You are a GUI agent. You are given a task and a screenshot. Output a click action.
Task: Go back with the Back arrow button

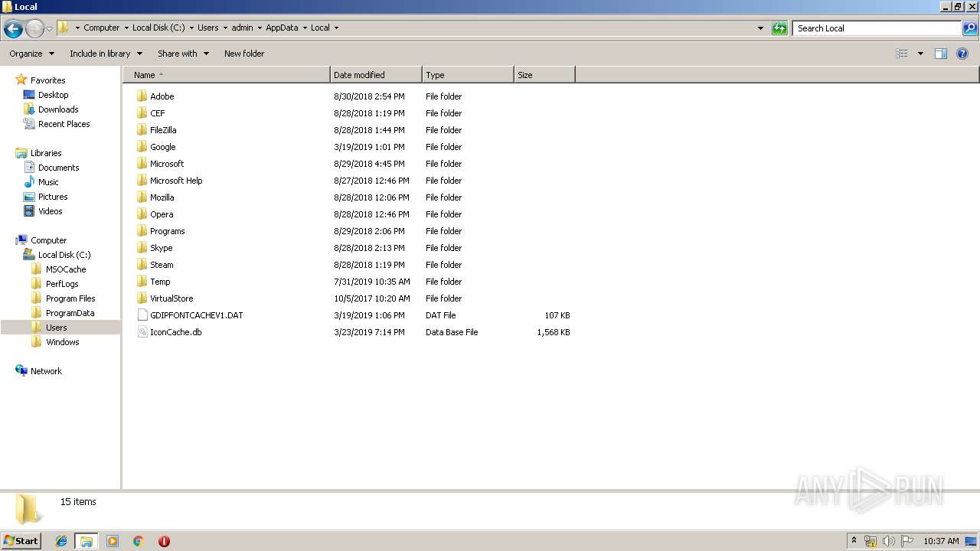pyautogui.click(x=13, y=29)
